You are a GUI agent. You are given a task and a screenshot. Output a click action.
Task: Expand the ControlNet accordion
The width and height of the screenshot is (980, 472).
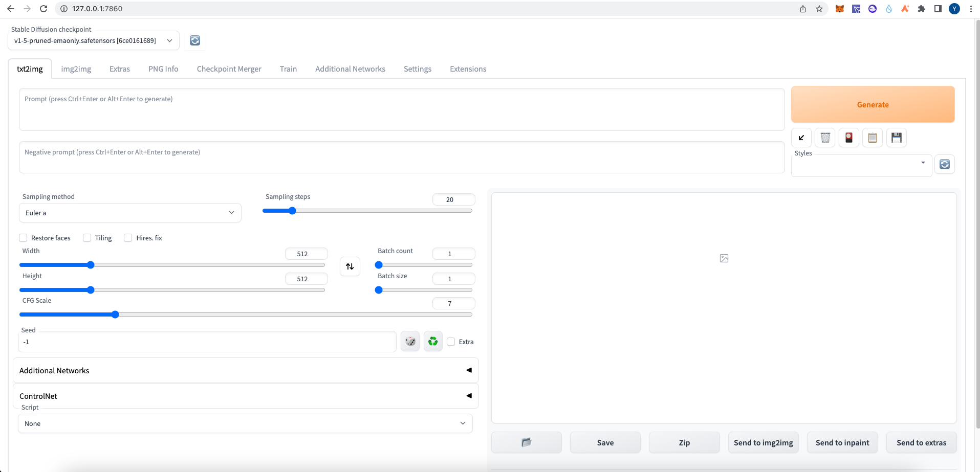[246, 396]
